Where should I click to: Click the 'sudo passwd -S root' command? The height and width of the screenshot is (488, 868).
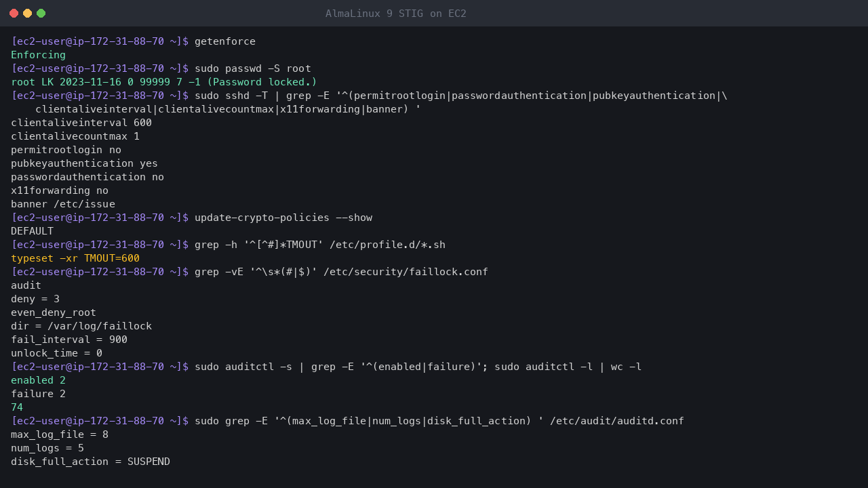coord(253,68)
